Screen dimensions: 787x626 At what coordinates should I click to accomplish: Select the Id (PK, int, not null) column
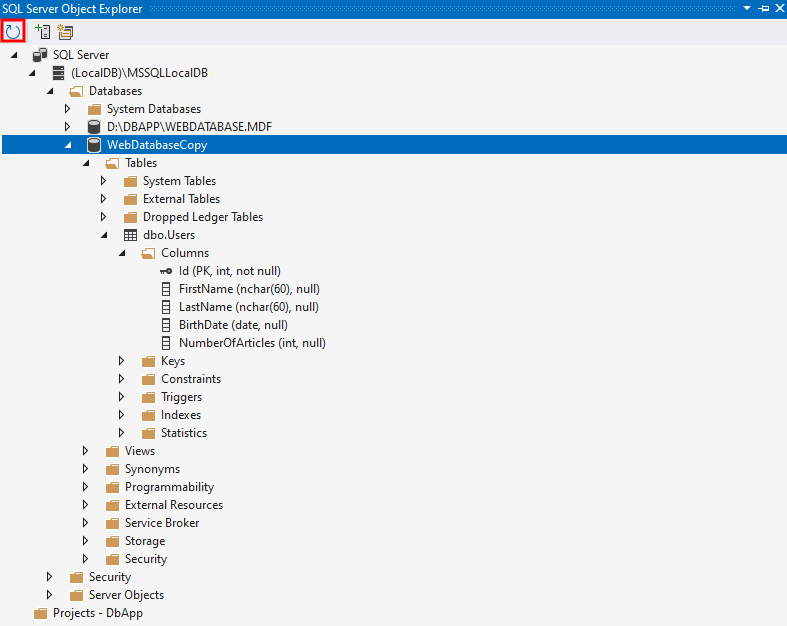click(x=230, y=271)
